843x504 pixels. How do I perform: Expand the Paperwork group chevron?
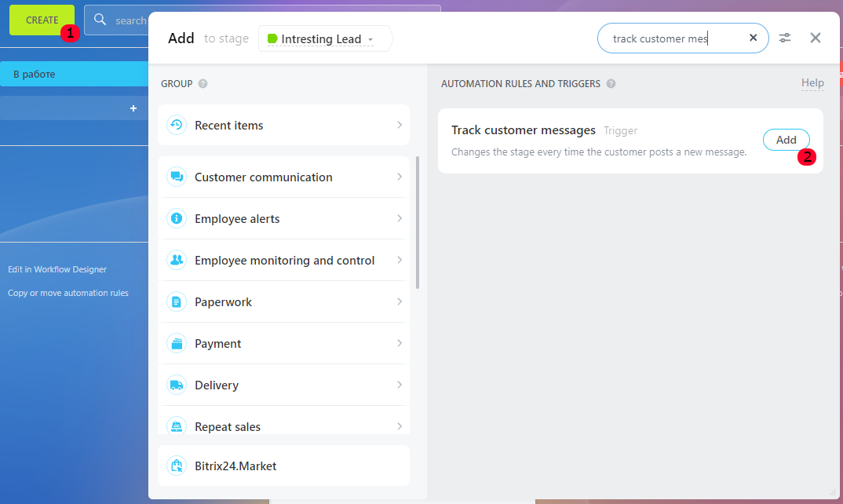point(400,302)
